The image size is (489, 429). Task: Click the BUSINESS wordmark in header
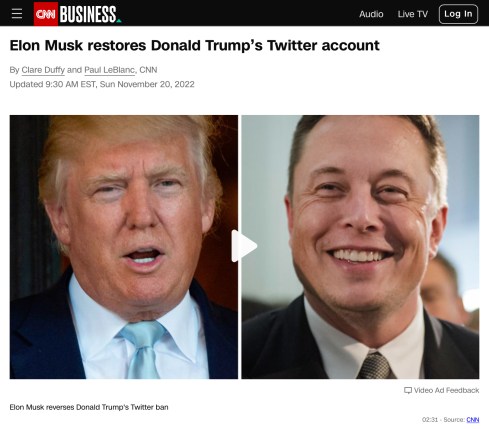(88, 14)
